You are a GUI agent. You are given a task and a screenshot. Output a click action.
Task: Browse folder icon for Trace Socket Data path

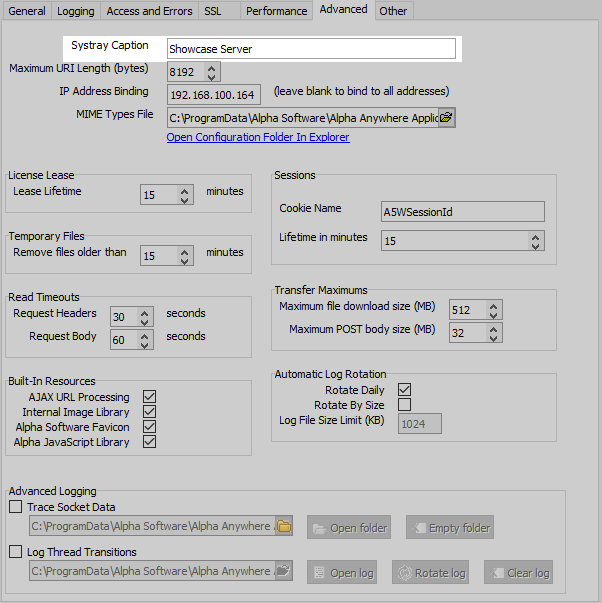point(284,526)
